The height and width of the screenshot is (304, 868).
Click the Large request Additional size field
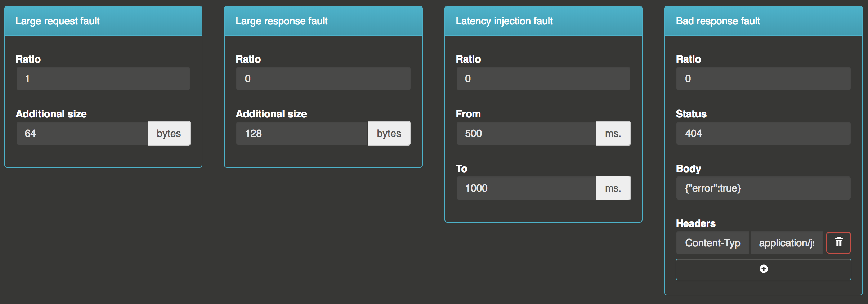click(x=82, y=133)
